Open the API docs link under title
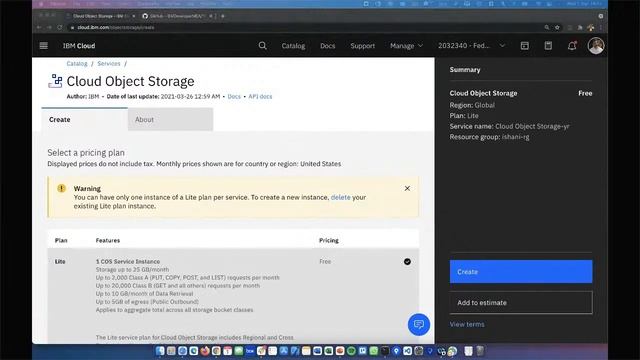The height and width of the screenshot is (360, 640). 260,96
